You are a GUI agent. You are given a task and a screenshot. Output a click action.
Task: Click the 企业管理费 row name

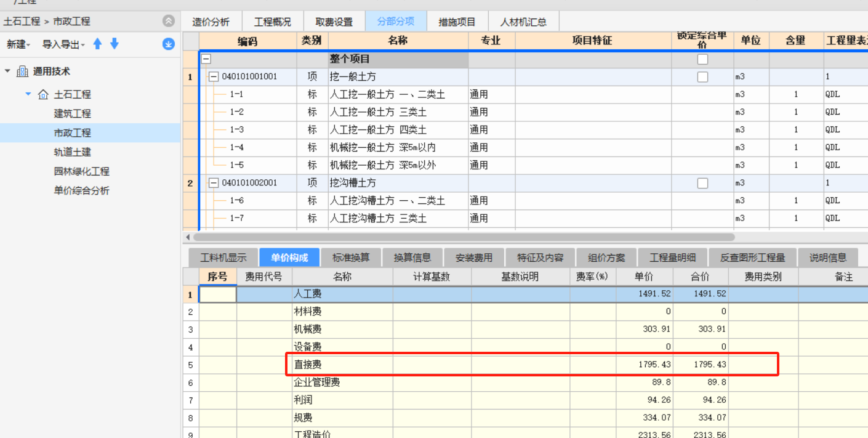[x=317, y=382]
